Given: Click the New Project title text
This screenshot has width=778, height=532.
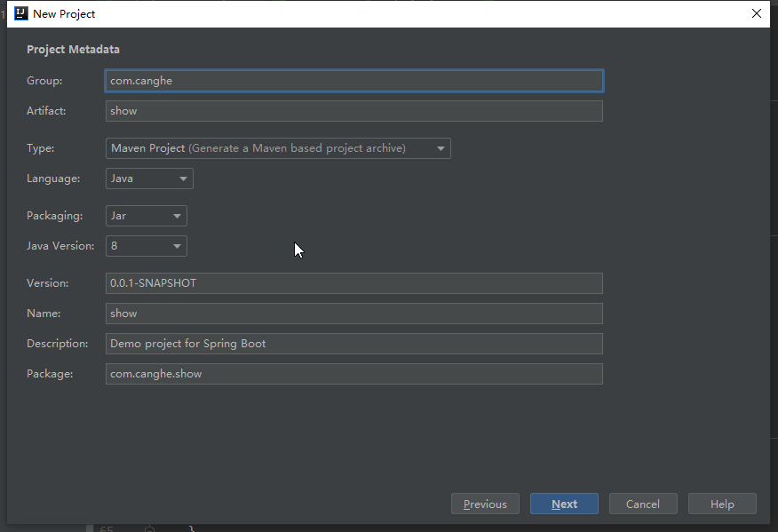Looking at the screenshot, I should click(64, 14).
